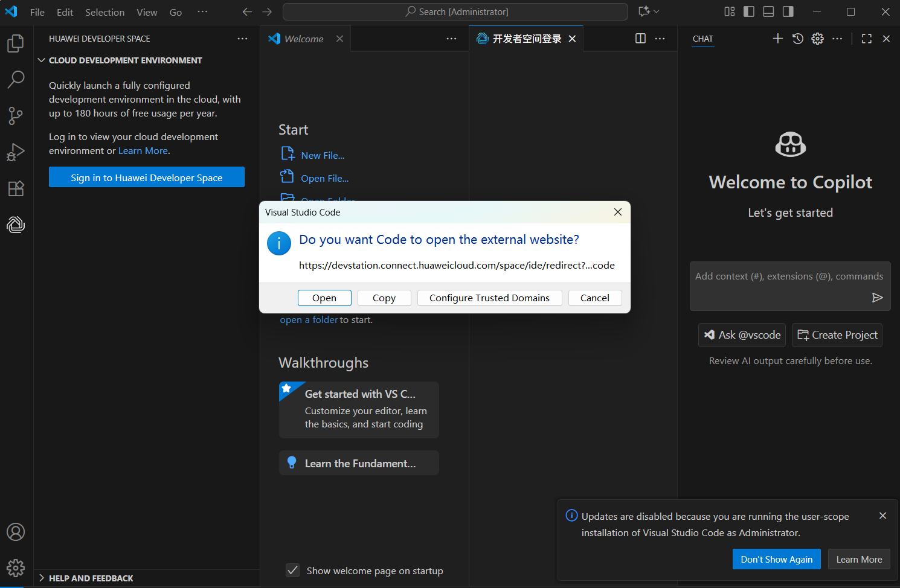900x588 pixels.
Task: Switch to the Welcome tab
Action: [304, 39]
